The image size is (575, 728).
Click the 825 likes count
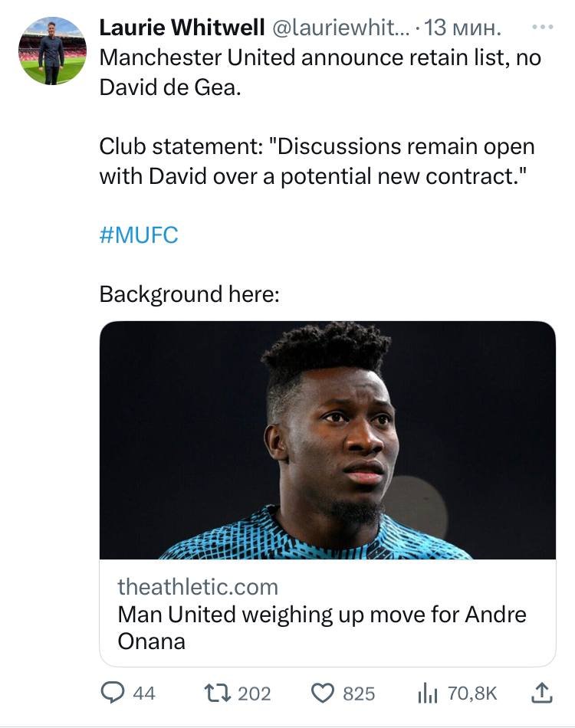359,693
